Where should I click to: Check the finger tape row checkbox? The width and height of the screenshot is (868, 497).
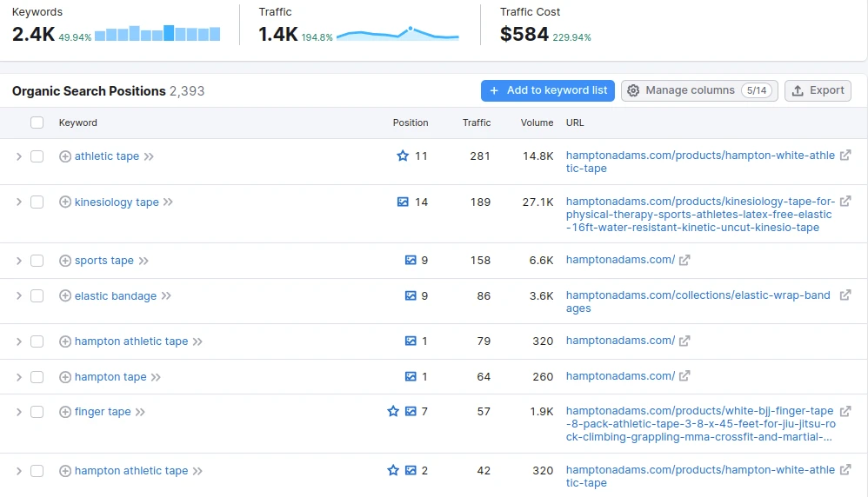point(37,413)
